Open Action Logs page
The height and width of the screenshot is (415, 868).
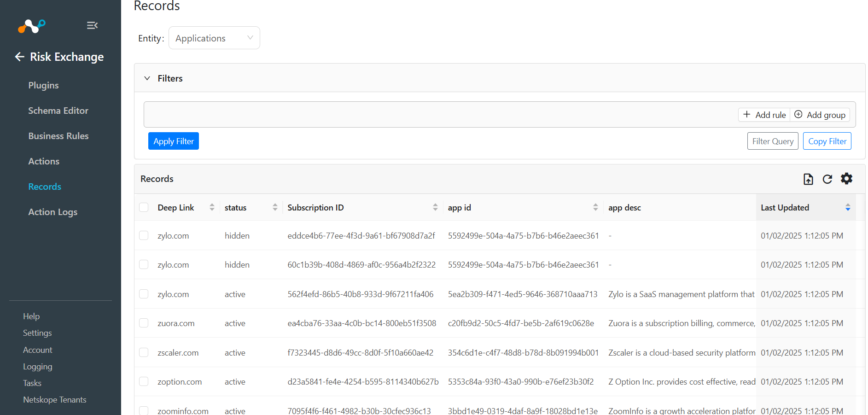(52, 212)
